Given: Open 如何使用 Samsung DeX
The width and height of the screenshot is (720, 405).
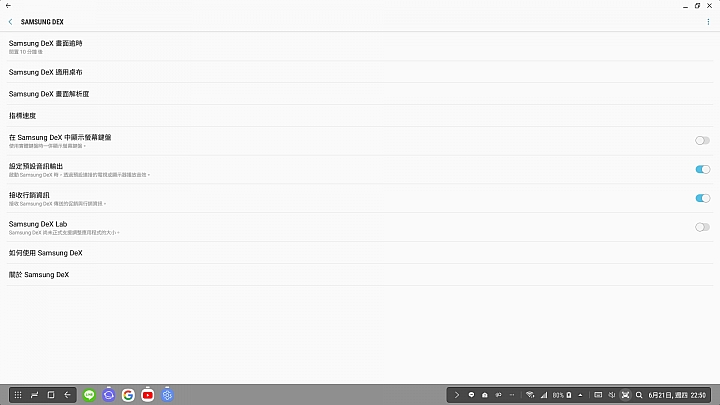Looking at the screenshot, I should 360,253.
